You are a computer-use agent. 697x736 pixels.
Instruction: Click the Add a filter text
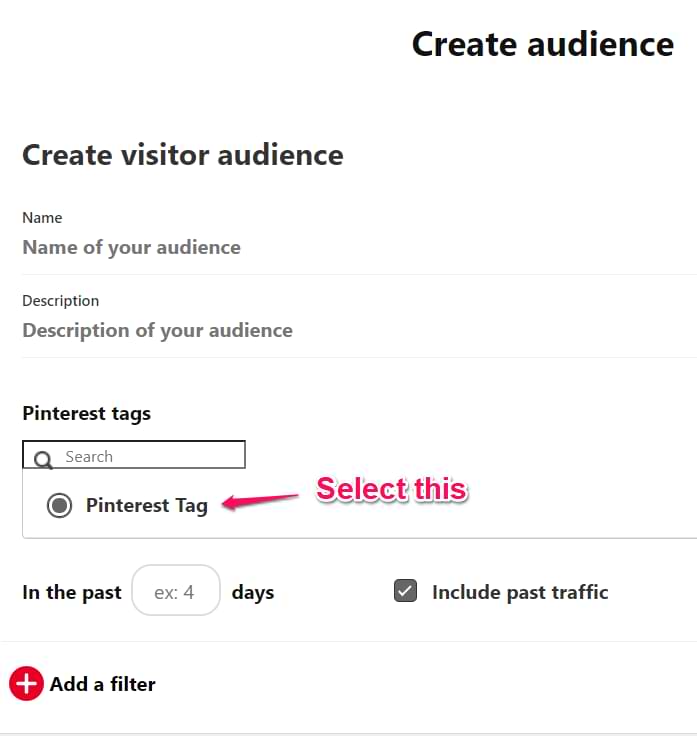pyautogui.click(x=103, y=684)
